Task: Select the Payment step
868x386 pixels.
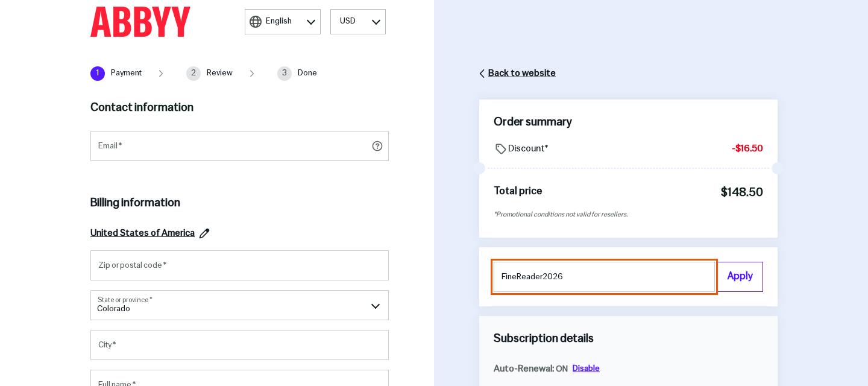Action: tap(116, 74)
